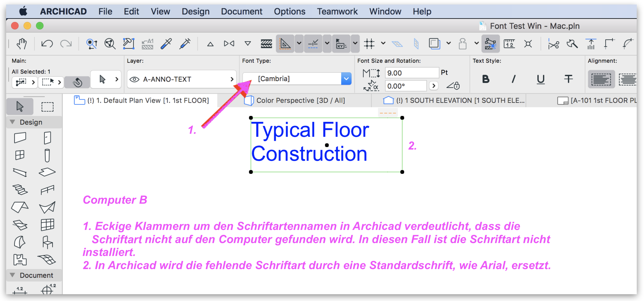Select the Curtain Wall tool

47,225
